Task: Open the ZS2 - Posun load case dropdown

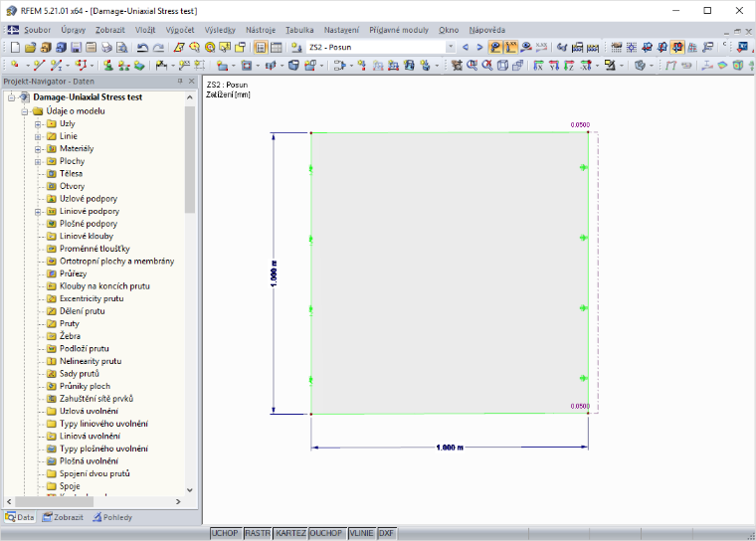Action: 451,48
